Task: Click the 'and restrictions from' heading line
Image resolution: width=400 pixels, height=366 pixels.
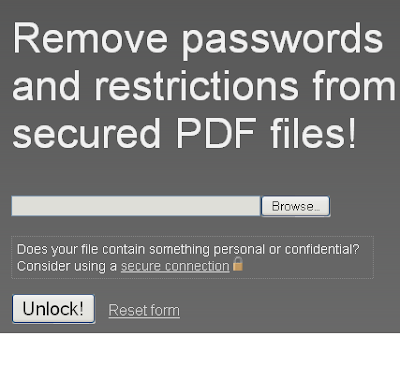Action: pos(204,86)
